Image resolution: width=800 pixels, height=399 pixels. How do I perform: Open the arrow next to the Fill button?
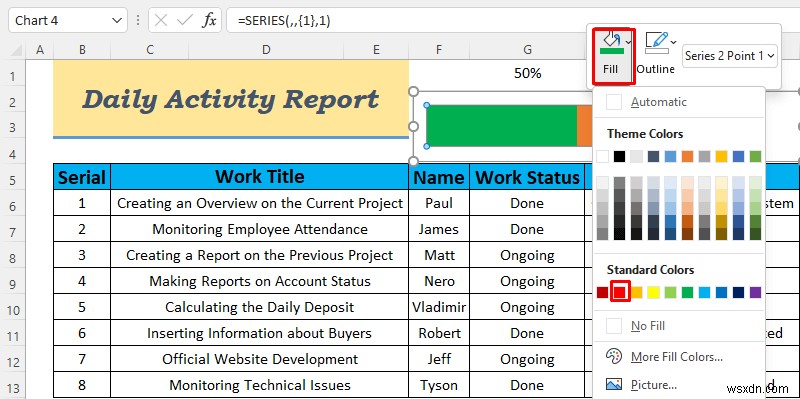point(629,42)
